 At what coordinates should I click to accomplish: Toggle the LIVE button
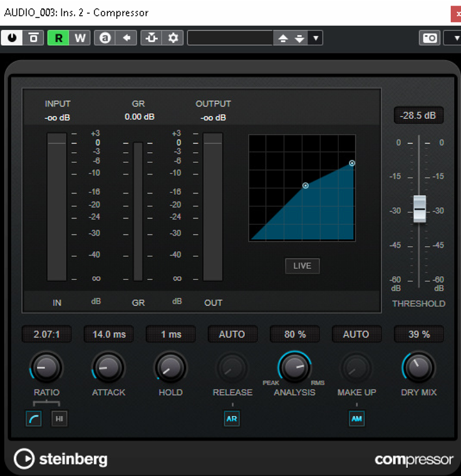tap(302, 266)
